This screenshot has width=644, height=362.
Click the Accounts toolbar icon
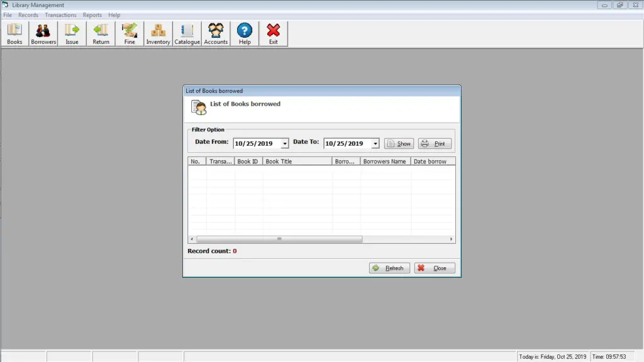216,33
